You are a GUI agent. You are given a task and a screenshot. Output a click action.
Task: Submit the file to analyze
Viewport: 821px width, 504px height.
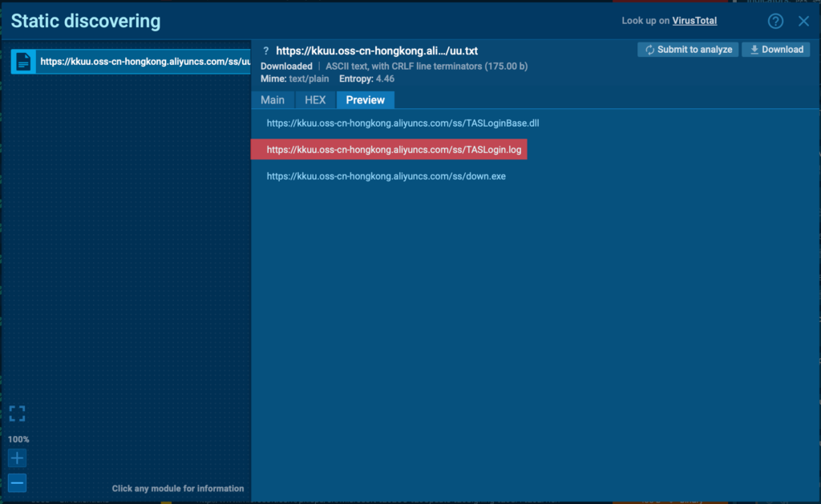click(x=687, y=50)
